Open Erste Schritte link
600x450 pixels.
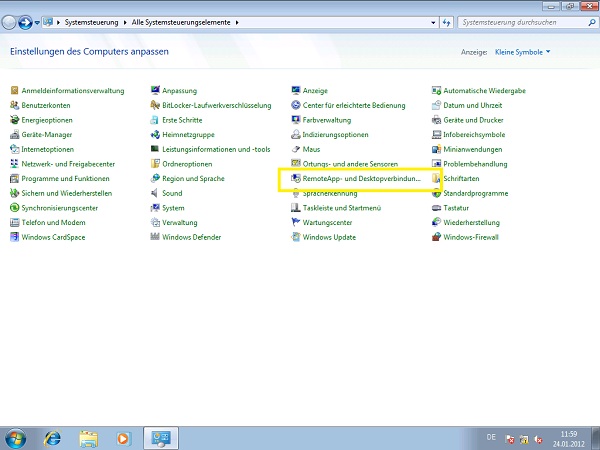click(x=182, y=120)
